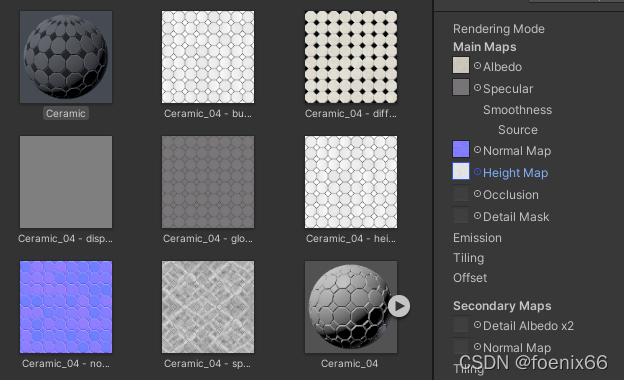The width and height of the screenshot is (624, 380).
Task: Click the Ceramic_04 - diff... file name
Action: pos(351,113)
